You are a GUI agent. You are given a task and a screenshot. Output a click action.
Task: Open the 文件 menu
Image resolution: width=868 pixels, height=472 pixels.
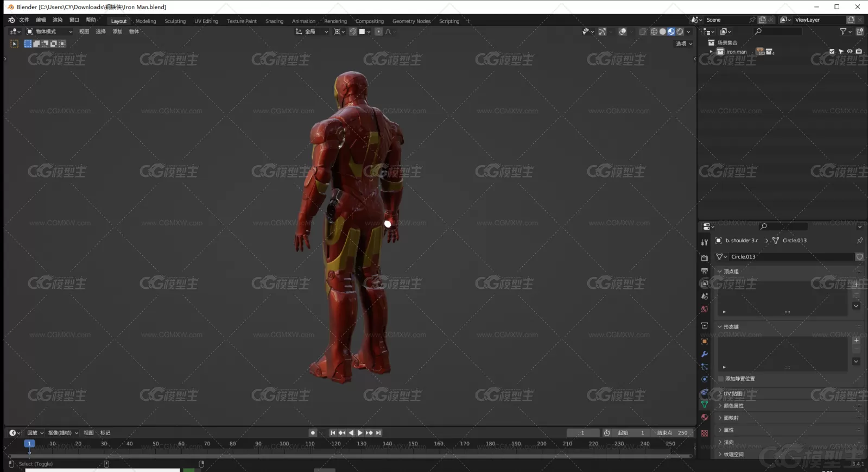click(x=24, y=20)
